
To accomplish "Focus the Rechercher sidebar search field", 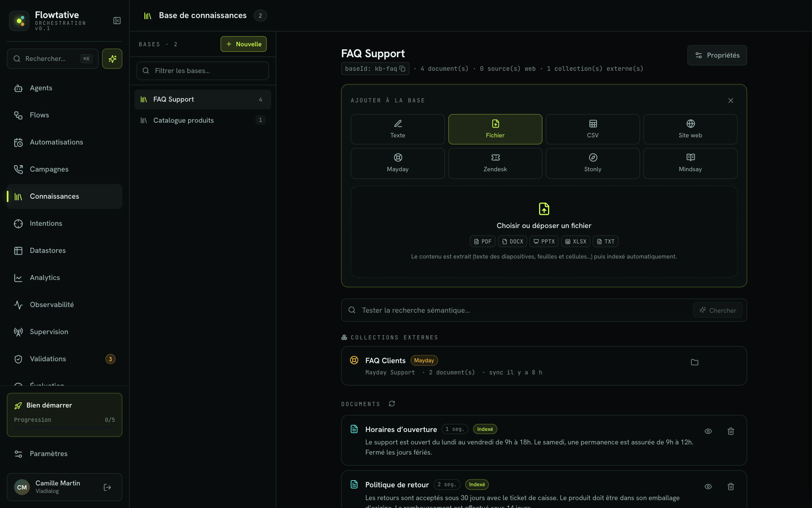I will (53, 59).
